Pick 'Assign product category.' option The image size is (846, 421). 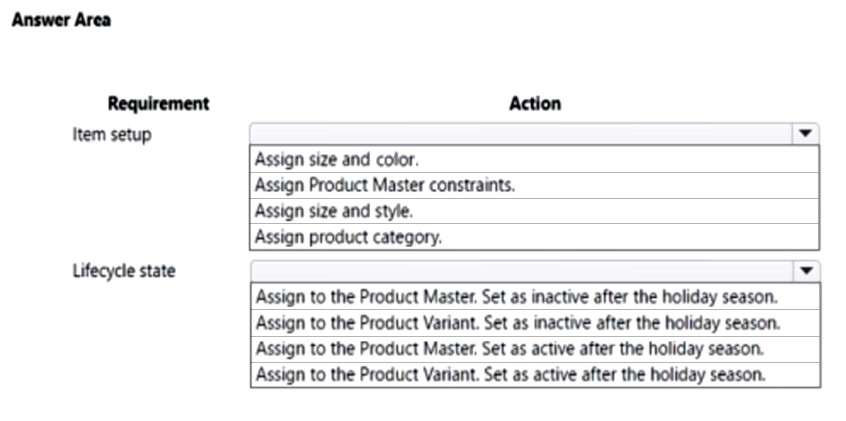348,237
